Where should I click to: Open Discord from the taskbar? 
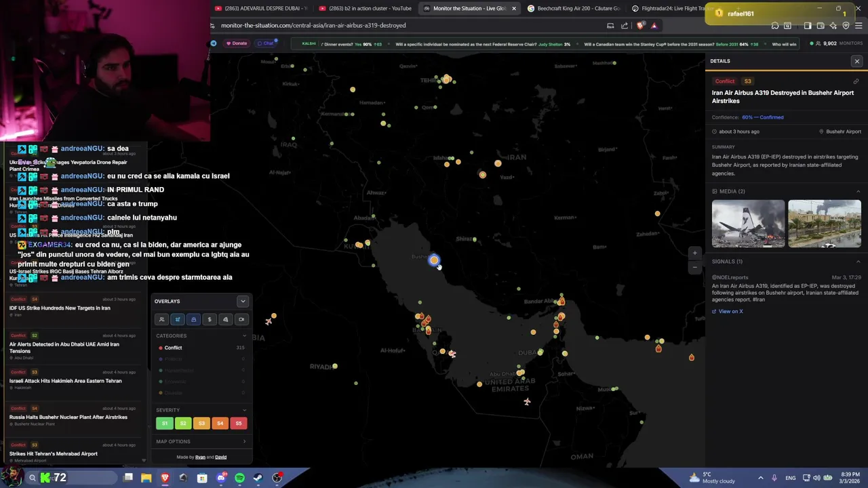[x=221, y=478]
